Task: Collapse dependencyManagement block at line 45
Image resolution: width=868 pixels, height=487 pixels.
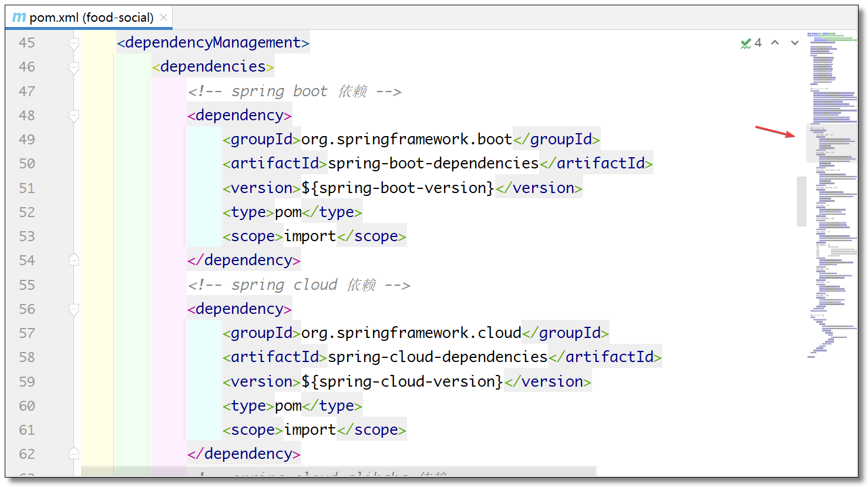Action: pos(74,43)
